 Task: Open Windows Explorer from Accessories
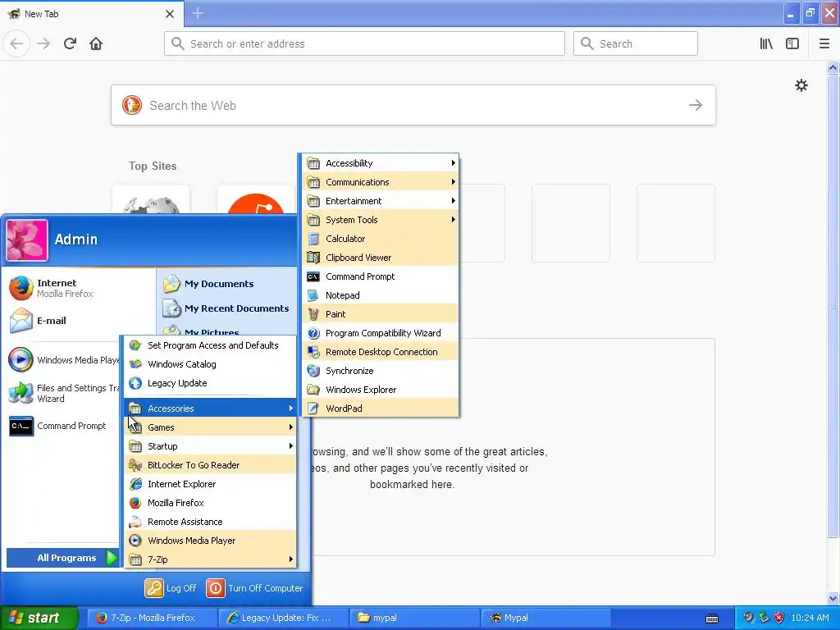click(381, 390)
